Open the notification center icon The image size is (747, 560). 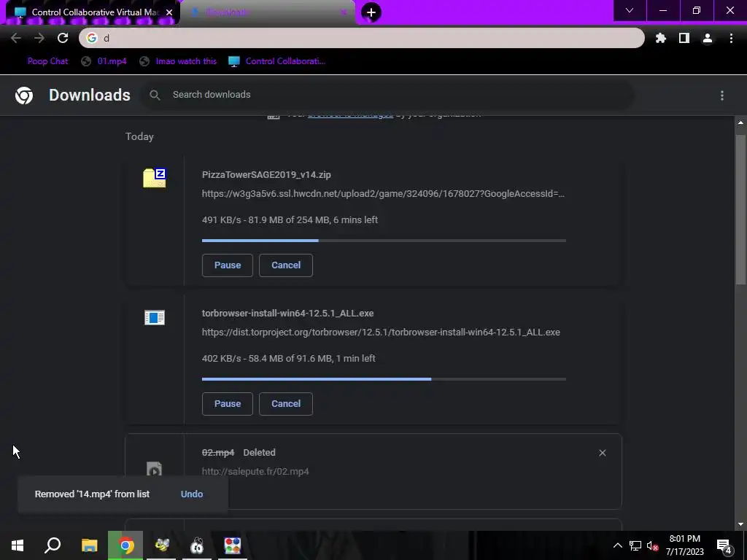coord(724,546)
